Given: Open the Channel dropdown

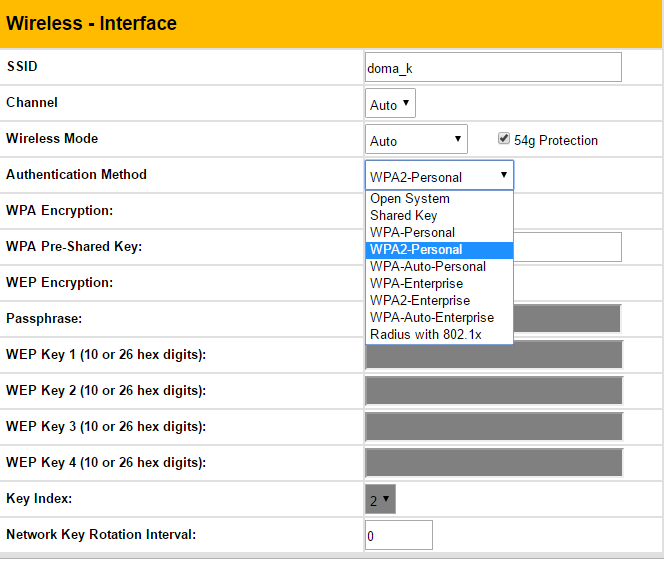Looking at the screenshot, I should click(x=390, y=104).
